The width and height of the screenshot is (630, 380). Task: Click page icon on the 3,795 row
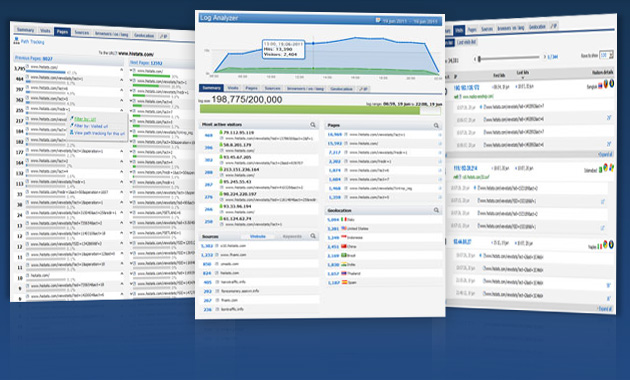coord(28,67)
